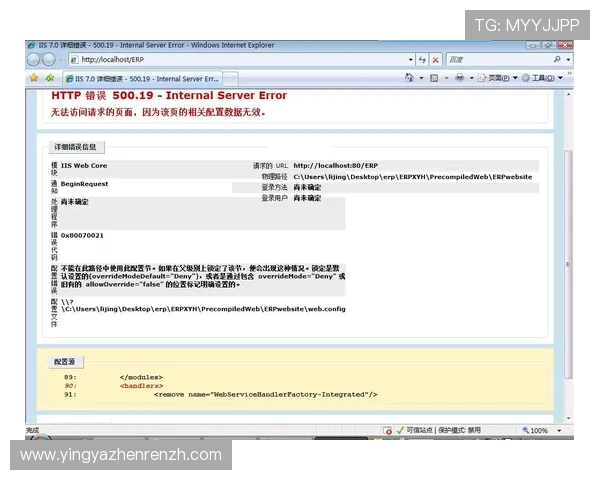Click the module value IIS Web Core

click(84, 166)
